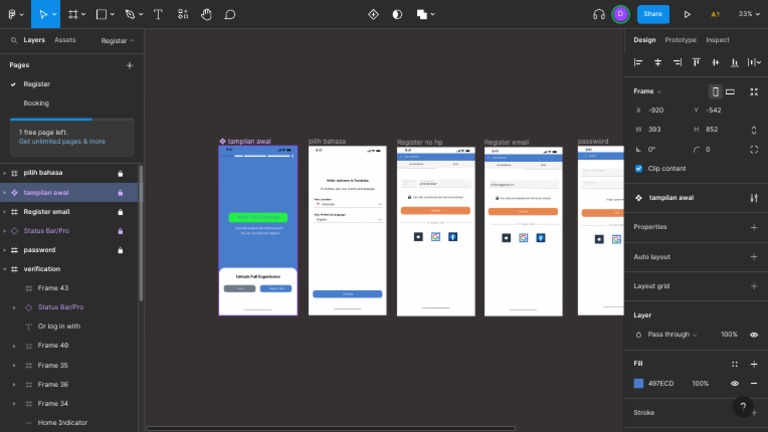Image resolution: width=768 pixels, height=432 pixels.
Task: Toggle layer visibility eye icon
Action: [x=753, y=334]
